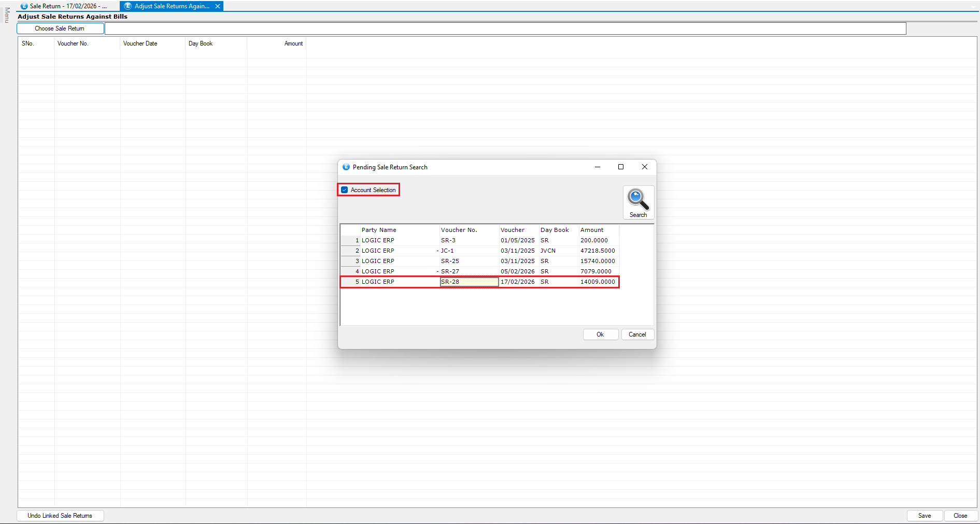Click the Undo Linked Sale Returns button
This screenshot has width=980, height=524.
60,516
